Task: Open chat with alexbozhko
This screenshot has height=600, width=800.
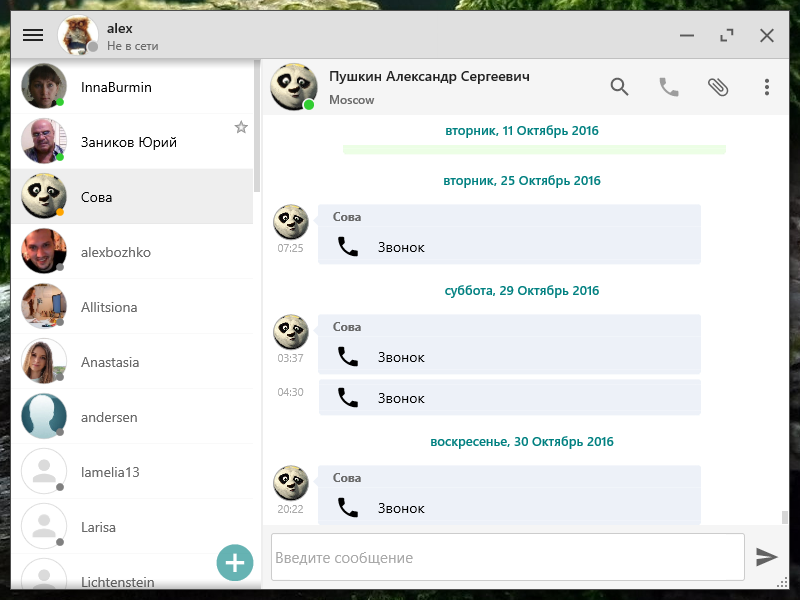Action: click(x=132, y=252)
